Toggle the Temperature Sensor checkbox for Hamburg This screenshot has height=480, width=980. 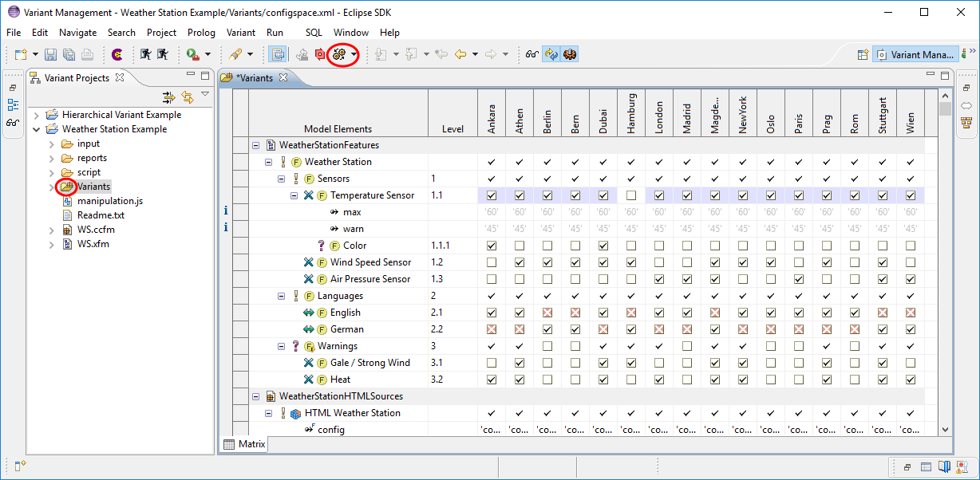point(630,195)
